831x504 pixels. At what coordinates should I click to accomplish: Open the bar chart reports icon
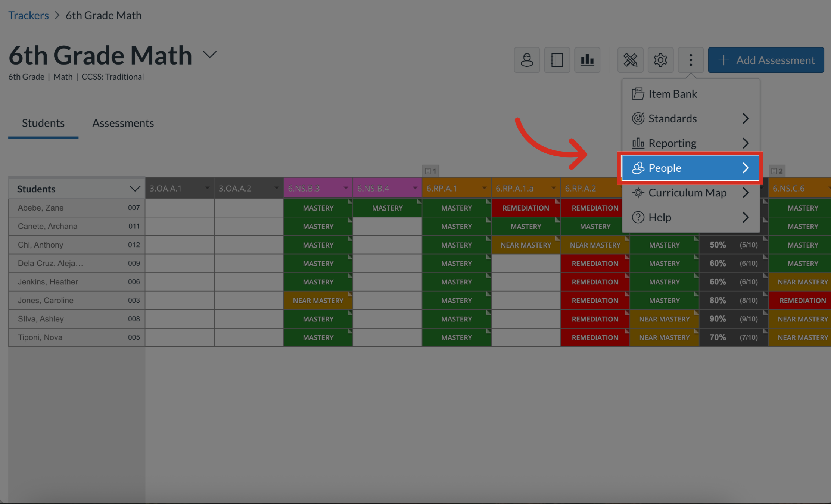[x=587, y=60]
